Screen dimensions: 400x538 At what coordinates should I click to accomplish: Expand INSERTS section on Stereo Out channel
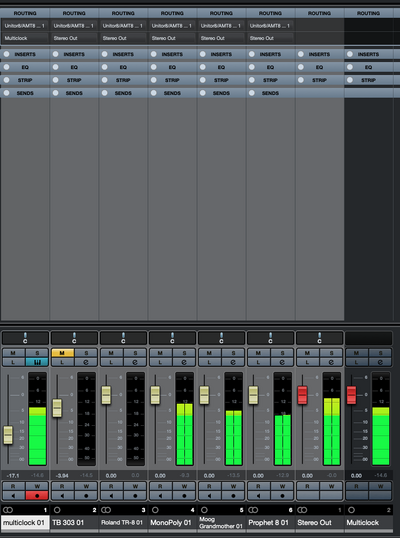pos(319,54)
